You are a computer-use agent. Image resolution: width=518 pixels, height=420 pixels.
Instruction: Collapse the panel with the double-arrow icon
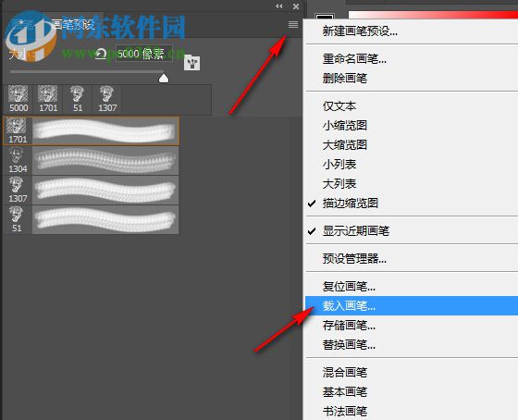pyautogui.click(x=279, y=6)
